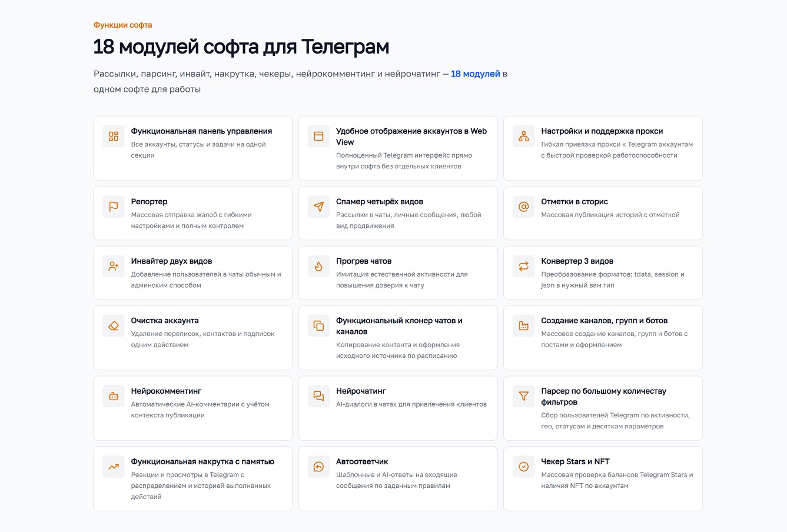787x532 pixels.
Task: Open 'Настройки и поддержка прокси' card title
Action: click(x=602, y=131)
